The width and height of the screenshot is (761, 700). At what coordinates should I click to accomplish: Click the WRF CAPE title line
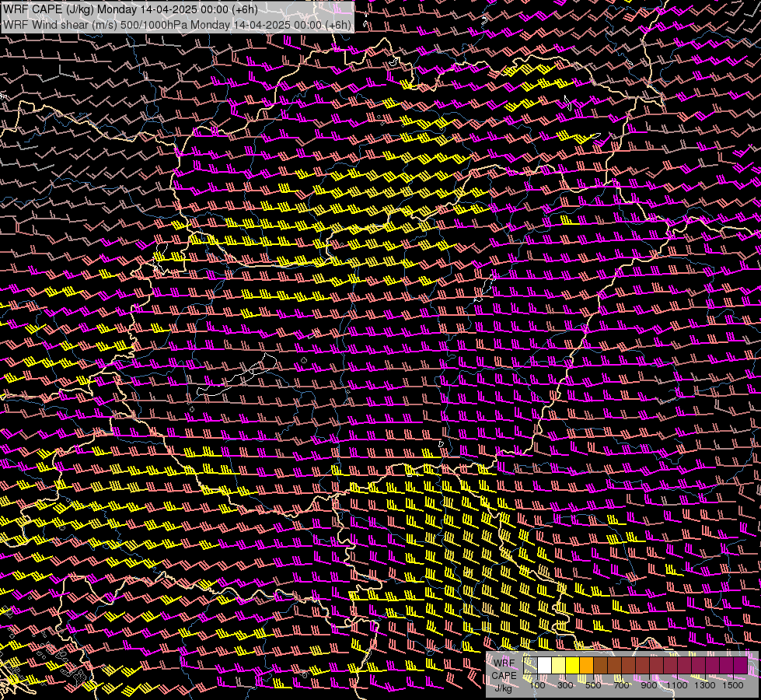pyautogui.click(x=131, y=9)
